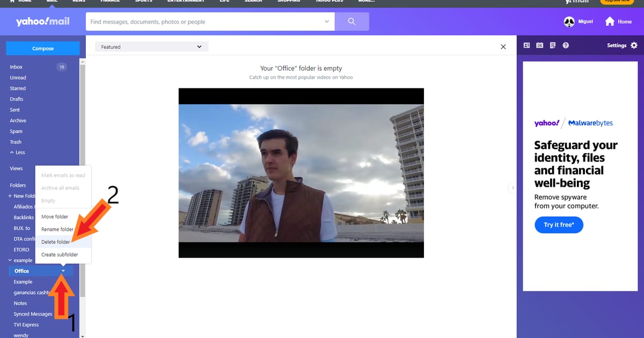Choose Rename folder in the context menu

click(x=57, y=229)
